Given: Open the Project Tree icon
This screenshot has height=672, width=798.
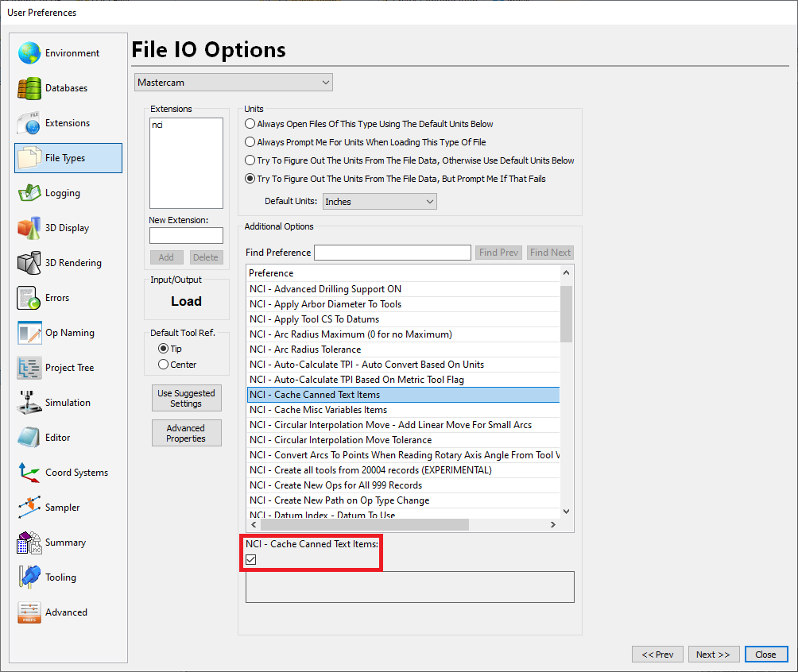Looking at the screenshot, I should 29,368.
